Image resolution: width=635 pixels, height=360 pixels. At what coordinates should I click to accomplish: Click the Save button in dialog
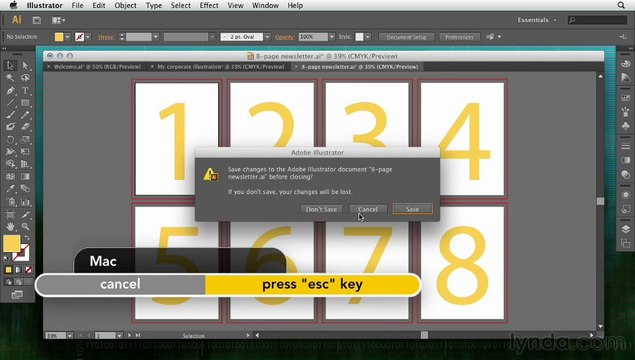tap(412, 209)
